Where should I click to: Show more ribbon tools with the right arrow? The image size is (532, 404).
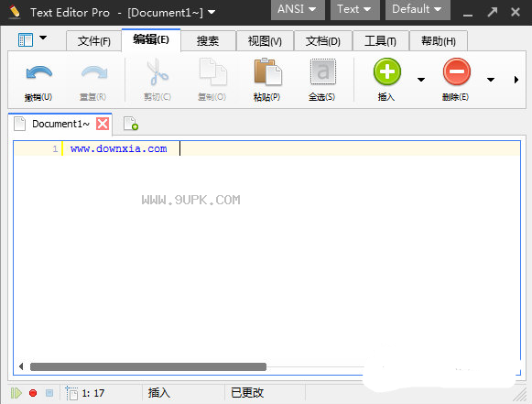pos(516,80)
